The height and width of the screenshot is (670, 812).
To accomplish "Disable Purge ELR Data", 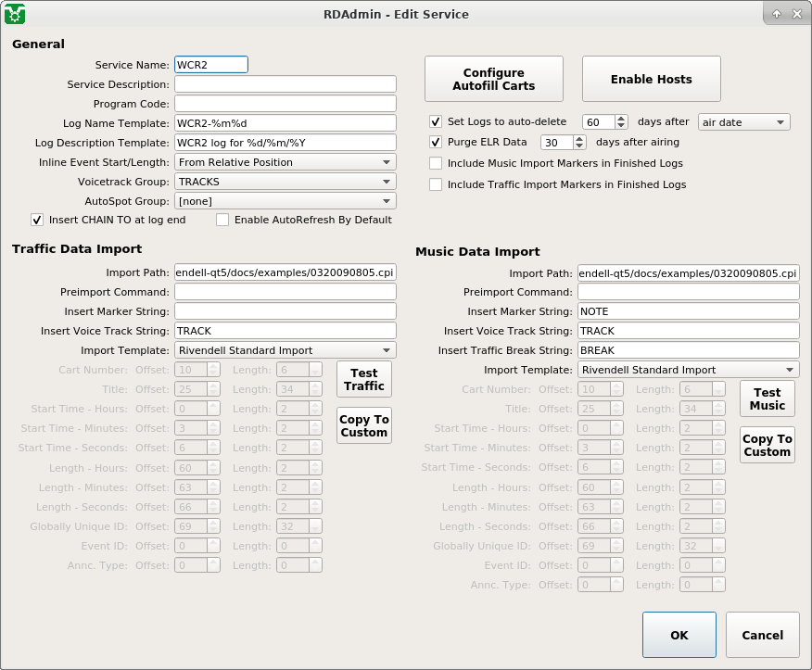I will (435, 143).
